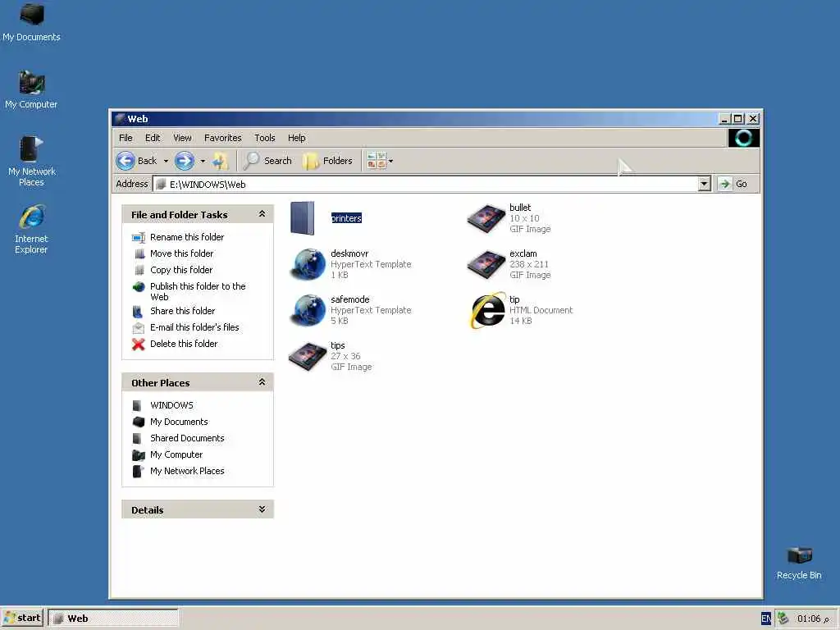The height and width of the screenshot is (630, 840).
Task: Open the Favorites menu
Action: pos(223,138)
